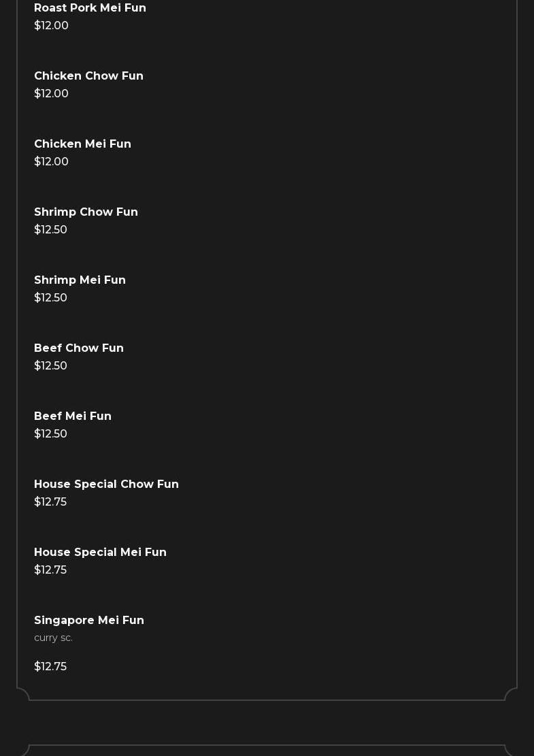Click the $12.00 price under Chicken Chow Fun
Screen dimensions: 534x756
[51, 94]
